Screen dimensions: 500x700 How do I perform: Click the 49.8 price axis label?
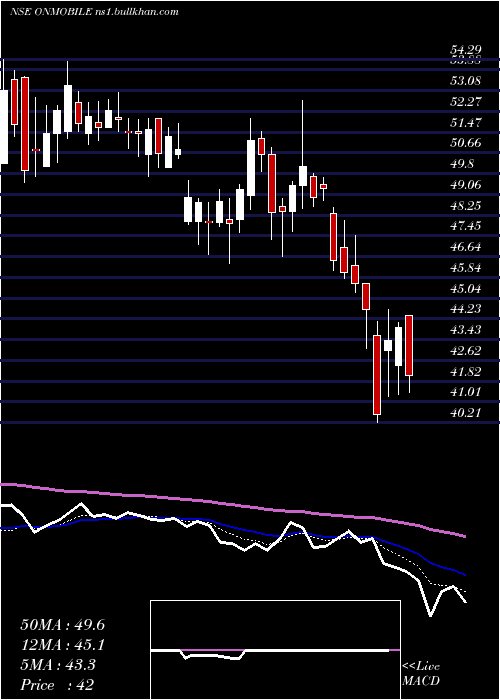(462, 163)
